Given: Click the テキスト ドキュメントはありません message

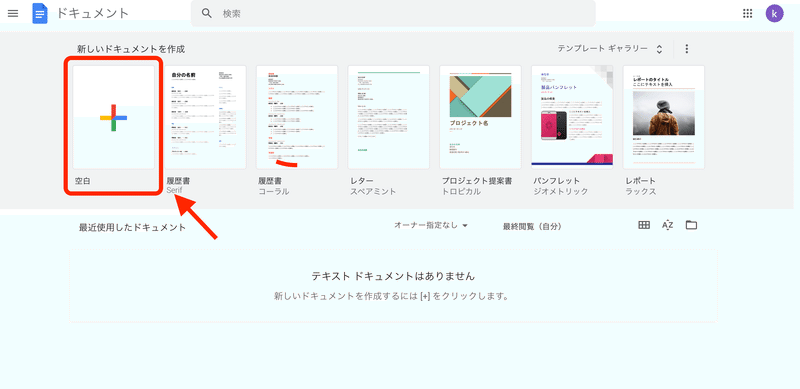Looking at the screenshot, I should [393, 277].
